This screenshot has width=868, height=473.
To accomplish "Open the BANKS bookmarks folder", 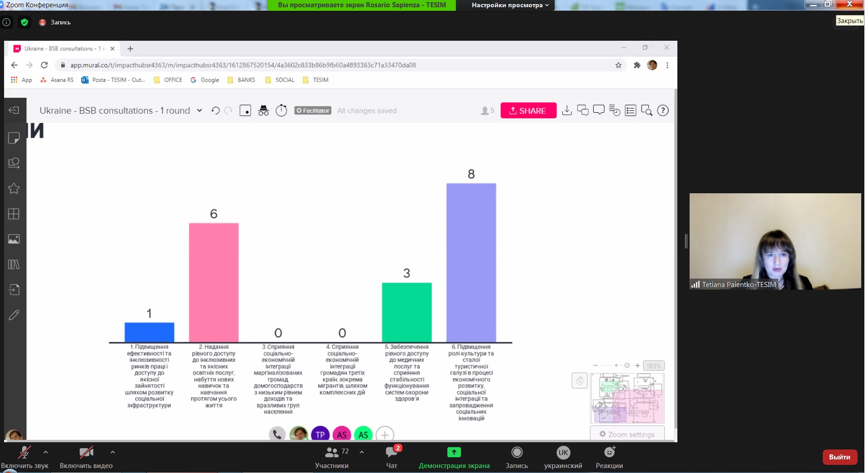I will (241, 80).
